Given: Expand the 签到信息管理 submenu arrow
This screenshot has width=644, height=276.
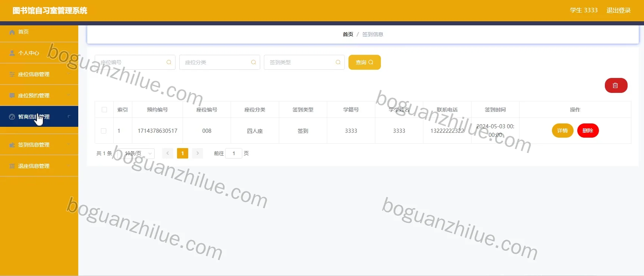Looking at the screenshot, I should (69, 145).
